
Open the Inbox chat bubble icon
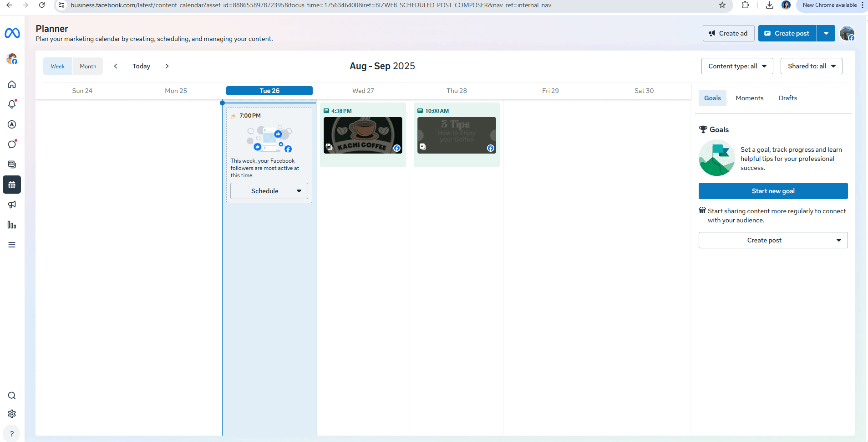pyautogui.click(x=12, y=144)
